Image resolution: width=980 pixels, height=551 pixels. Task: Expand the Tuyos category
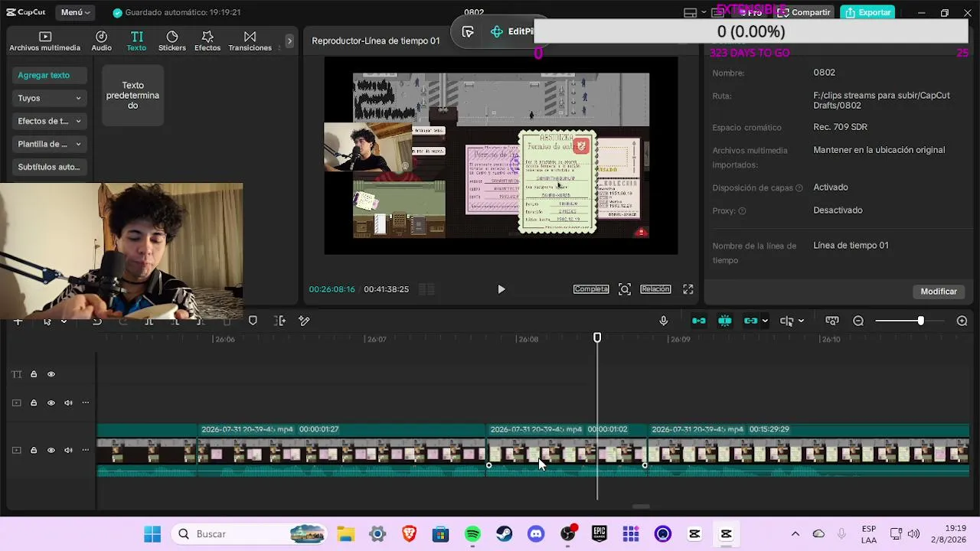50,98
